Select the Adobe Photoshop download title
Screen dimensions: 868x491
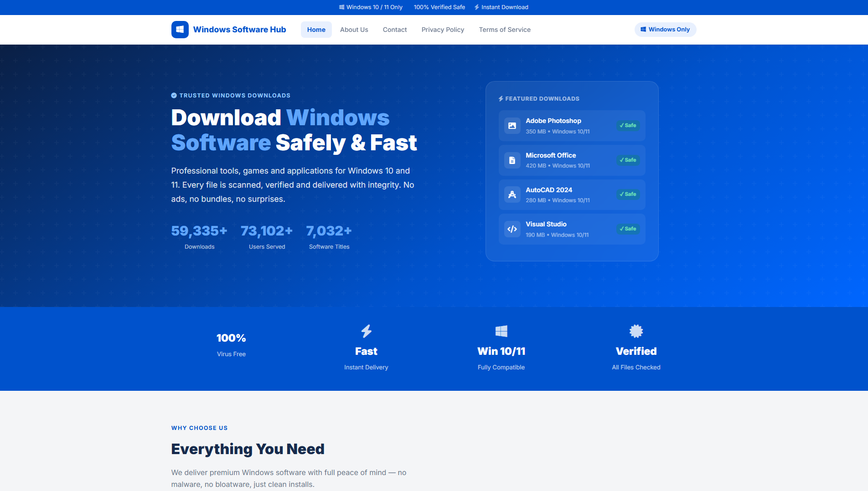coord(553,121)
